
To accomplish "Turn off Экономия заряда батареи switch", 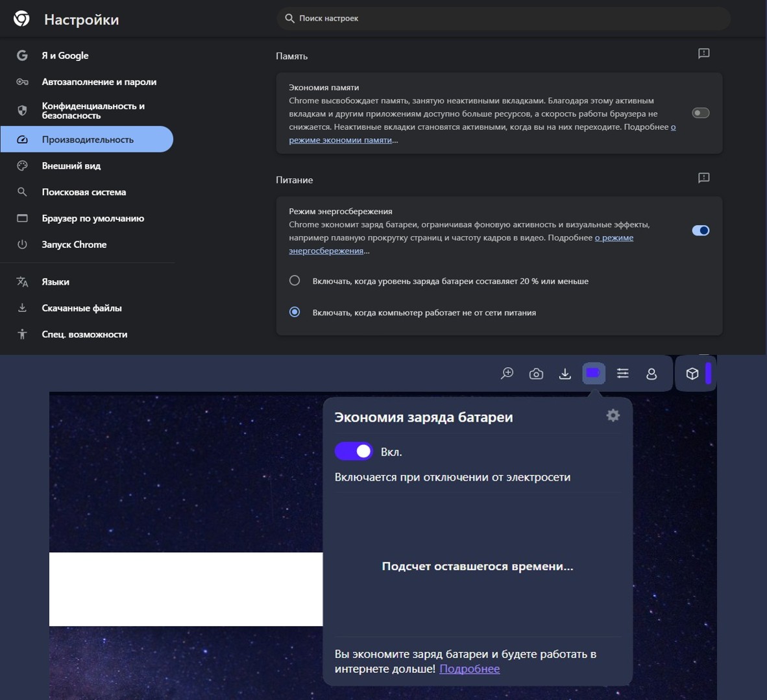I will pyautogui.click(x=354, y=451).
